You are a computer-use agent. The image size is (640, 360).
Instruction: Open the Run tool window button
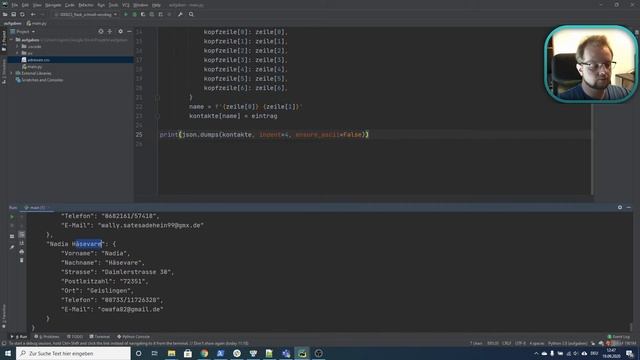tap(19, 337)
